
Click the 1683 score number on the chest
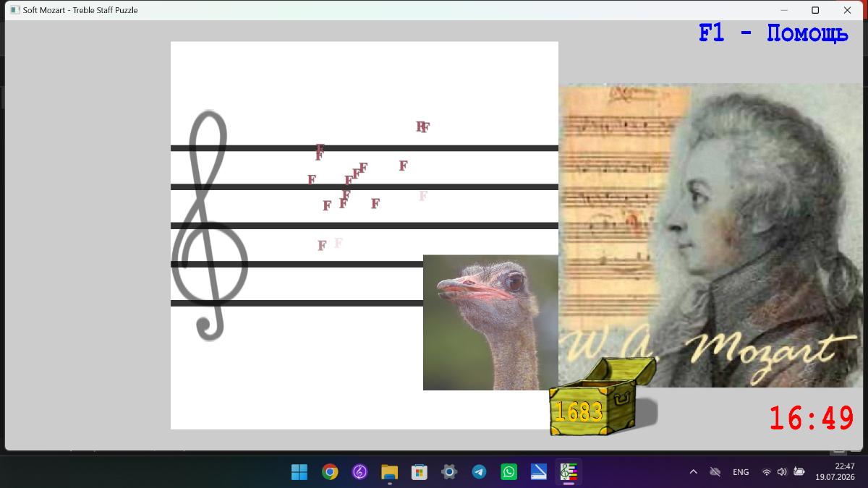pos(579,411)
